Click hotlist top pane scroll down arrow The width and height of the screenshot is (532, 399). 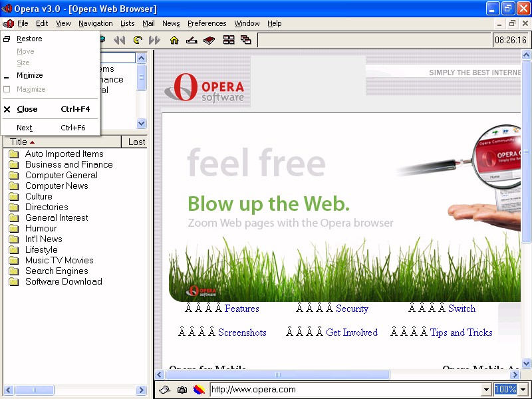point(142,123)
